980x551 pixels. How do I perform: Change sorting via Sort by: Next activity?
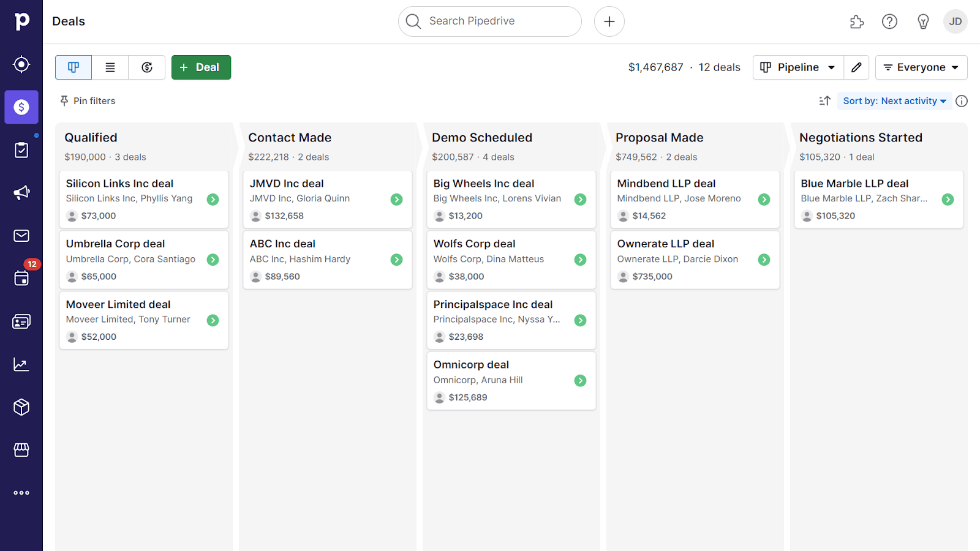(x=894, y=100)
